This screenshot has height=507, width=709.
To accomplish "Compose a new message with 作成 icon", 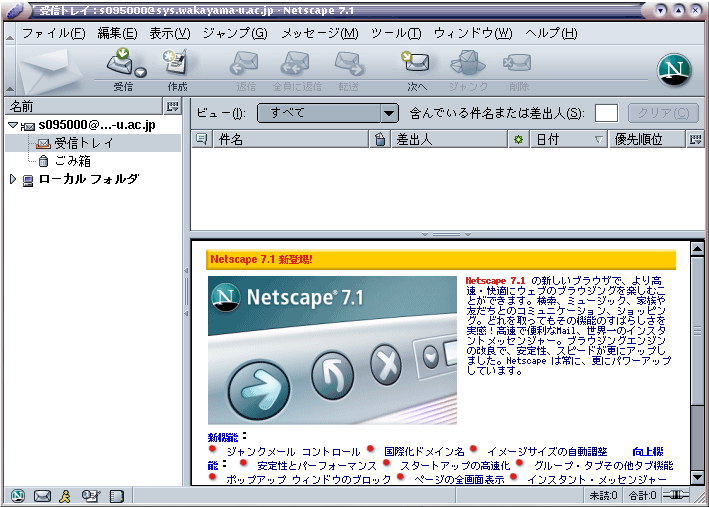I will pyautogui.click(x=176, y=62).
